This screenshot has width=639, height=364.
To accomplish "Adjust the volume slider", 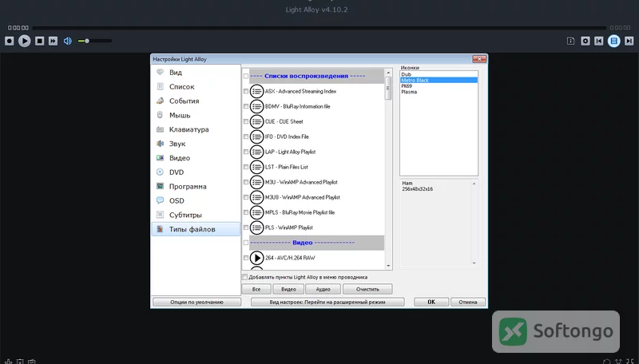I will point(94,41).
